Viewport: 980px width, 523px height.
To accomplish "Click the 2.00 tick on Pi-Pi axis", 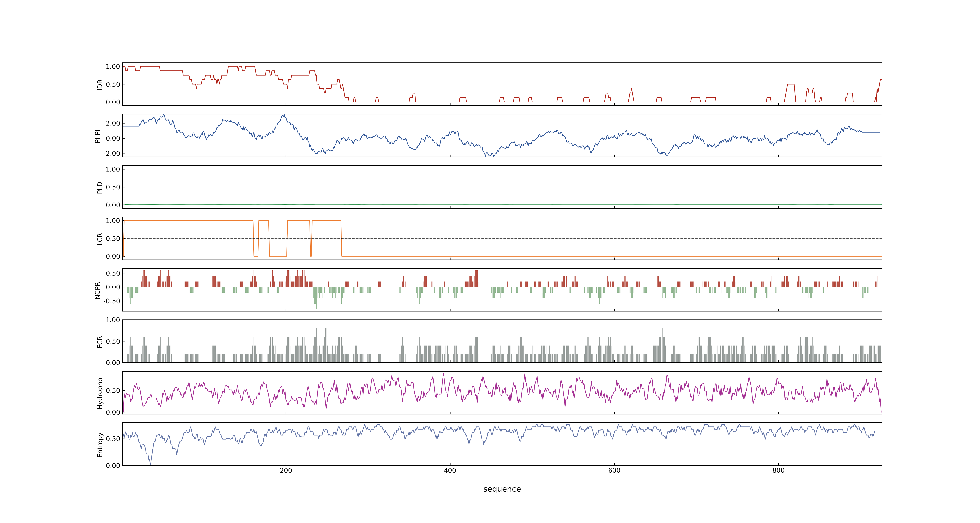I will point(113,123).
